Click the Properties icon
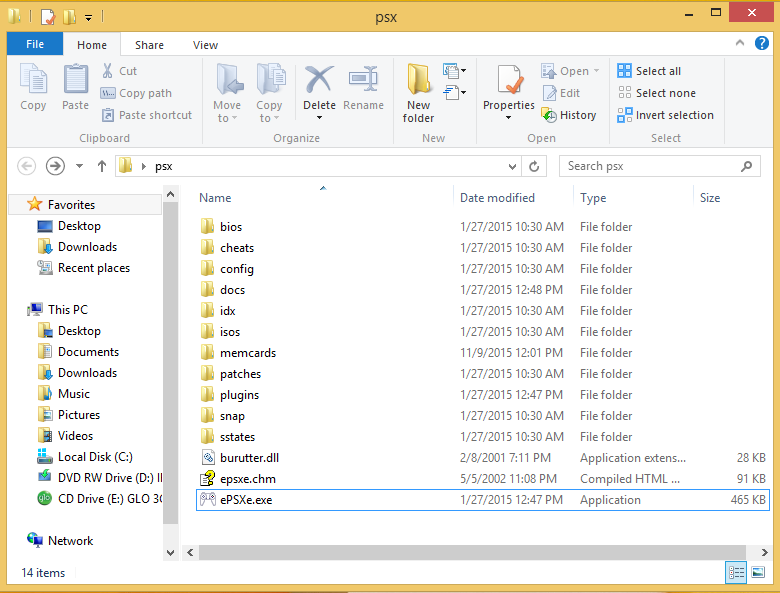780x593 pixels. (509, 80)
